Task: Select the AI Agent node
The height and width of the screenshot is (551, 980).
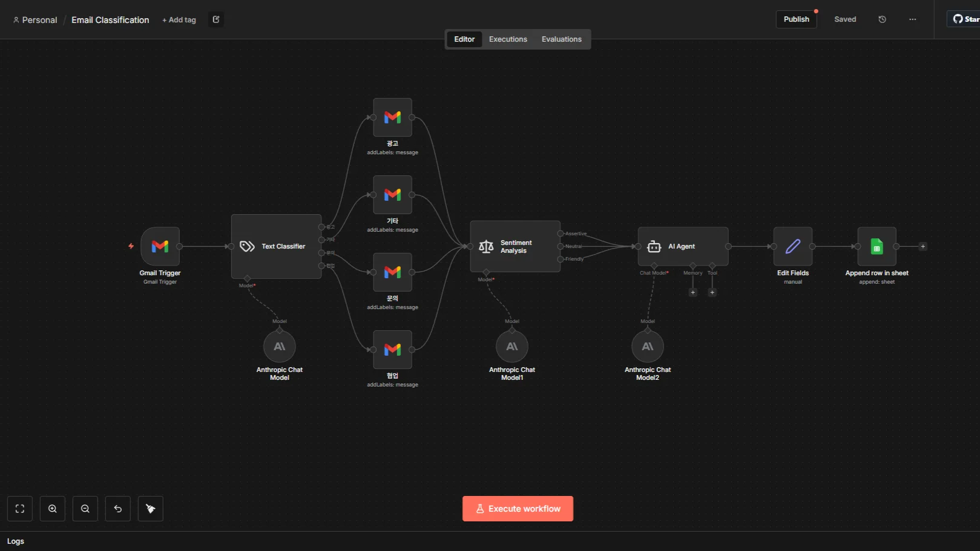Action: coord(683,246)
